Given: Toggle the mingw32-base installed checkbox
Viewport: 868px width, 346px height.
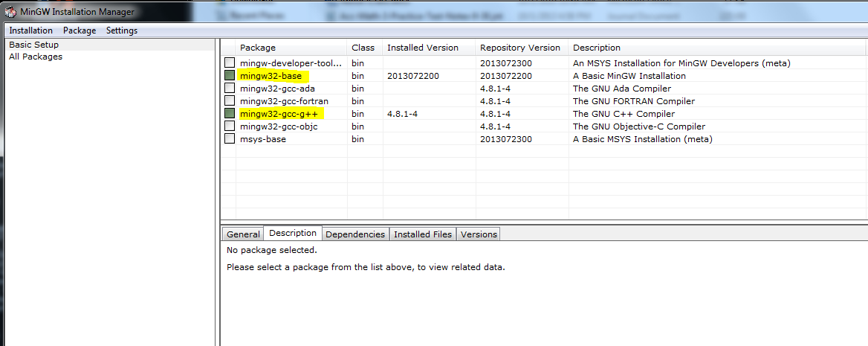Looking at the screenshot, I should [230, 76].
